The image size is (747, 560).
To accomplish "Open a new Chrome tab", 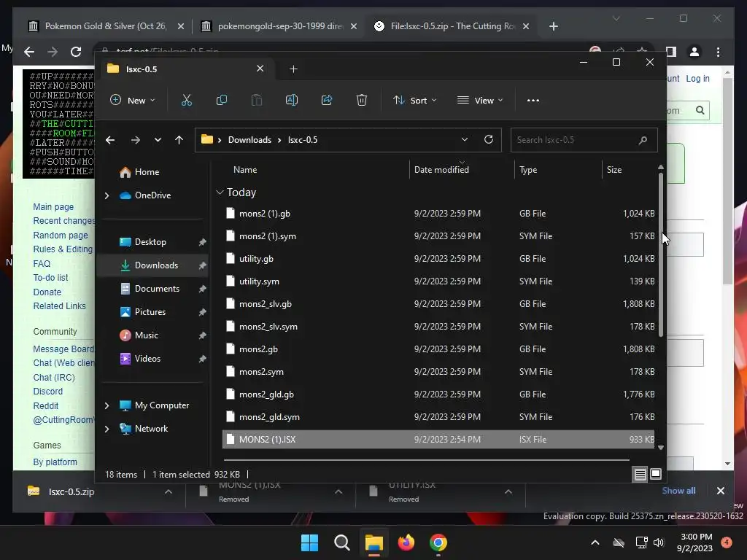I will click(x=553, y=26).
